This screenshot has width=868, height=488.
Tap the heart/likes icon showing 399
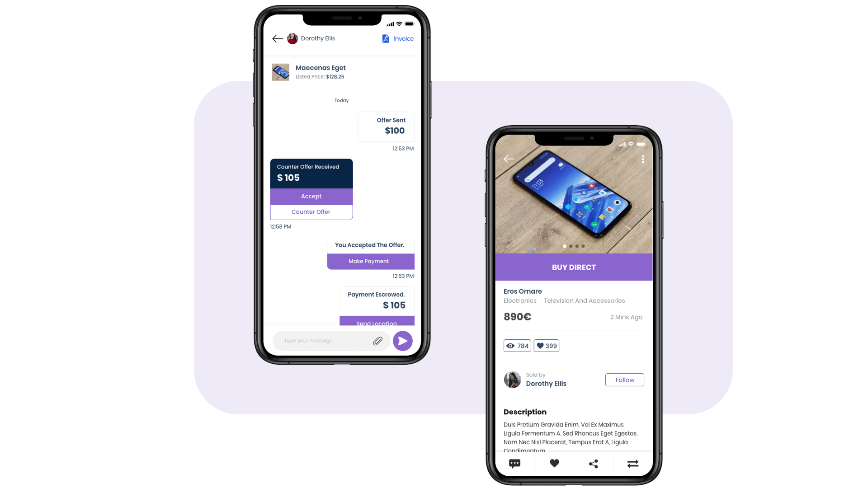pyautogui.click(x=546, y=346)
